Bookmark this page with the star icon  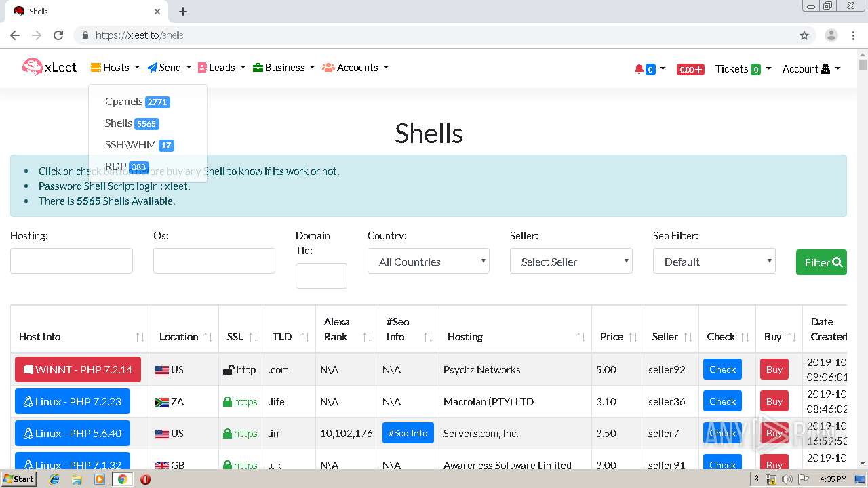tap(804, 35)
